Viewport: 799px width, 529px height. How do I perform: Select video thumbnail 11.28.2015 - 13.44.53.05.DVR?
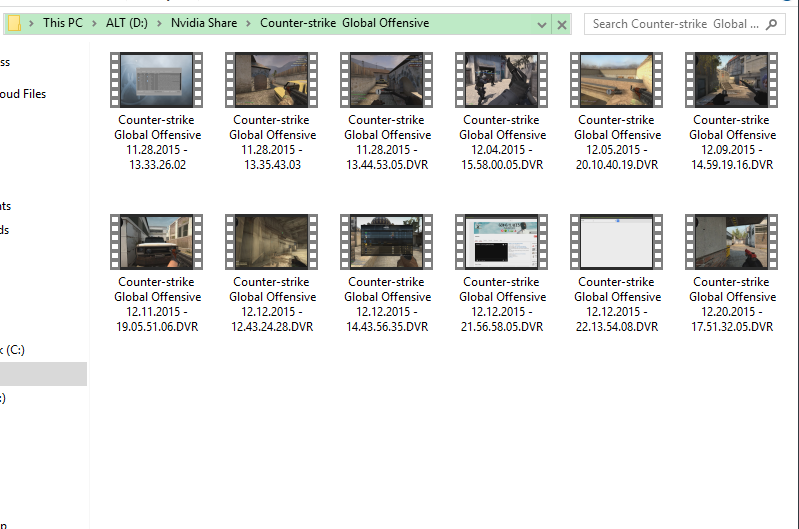(x=387, y=80)
